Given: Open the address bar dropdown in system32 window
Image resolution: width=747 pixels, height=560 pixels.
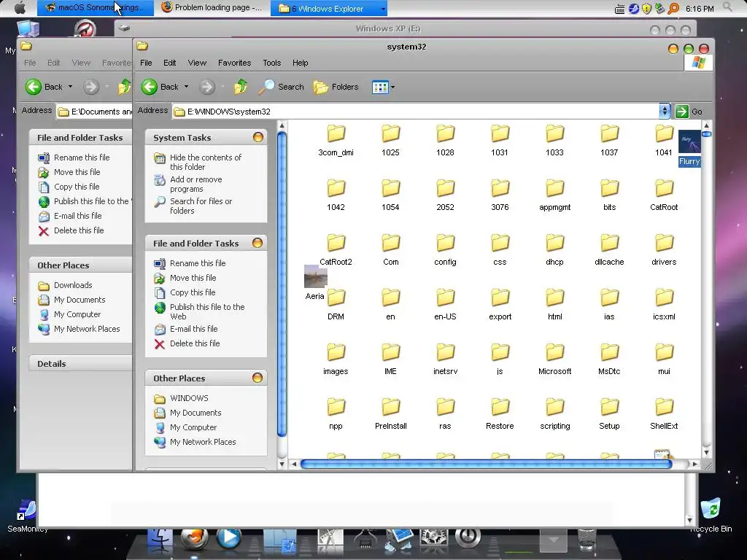Looking at the screenshot, I should point(665,111).
